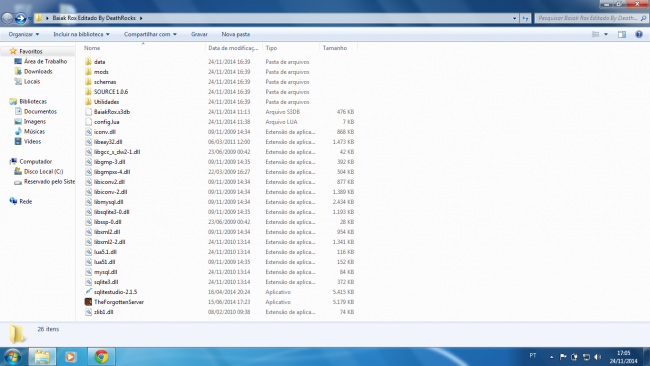Select the data folder icon
Viewport: 650px width, 366px height.
point(88,62)
